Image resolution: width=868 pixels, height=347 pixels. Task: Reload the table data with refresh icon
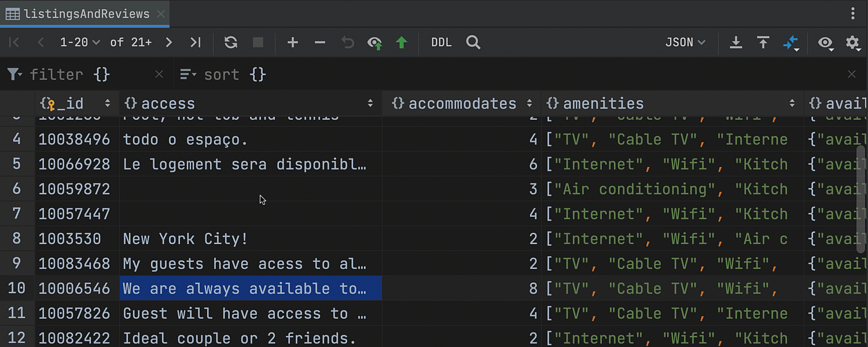click(231, 42)
